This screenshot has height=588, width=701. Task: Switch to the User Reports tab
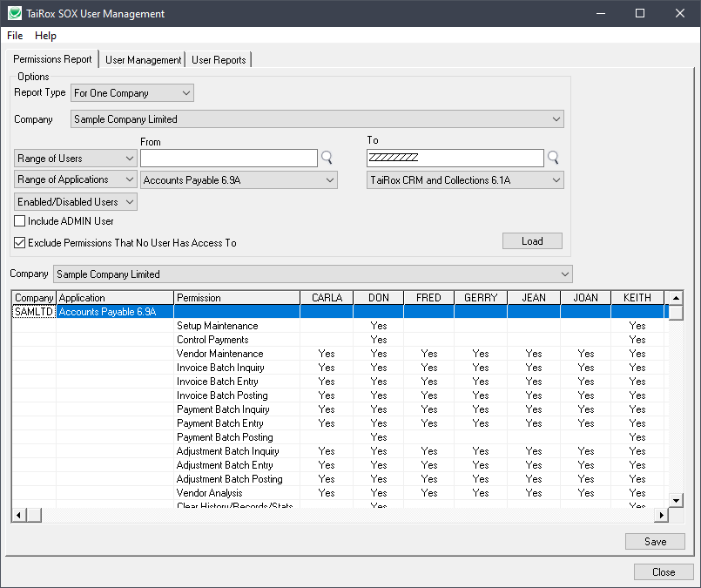[x=219, y=60]
